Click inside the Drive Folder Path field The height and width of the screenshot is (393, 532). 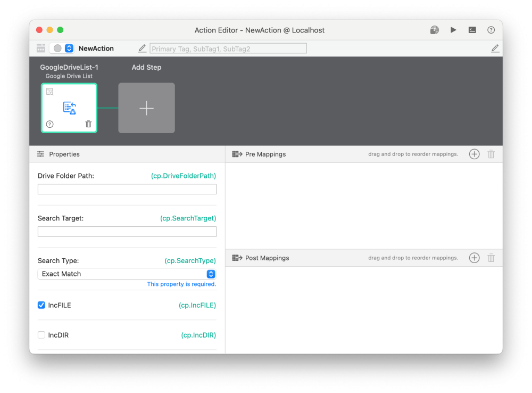click(x=127, y=189)
